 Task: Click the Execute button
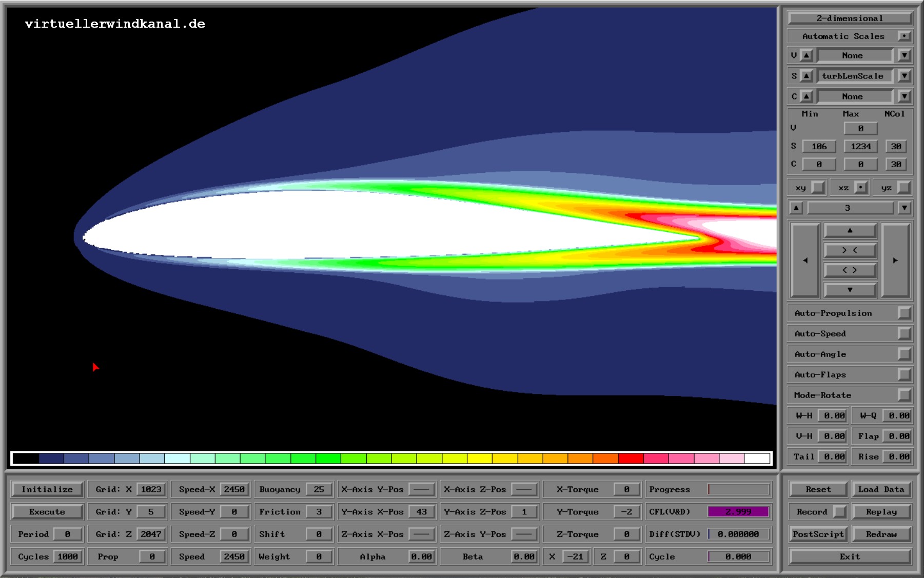[x=47, y=512]
